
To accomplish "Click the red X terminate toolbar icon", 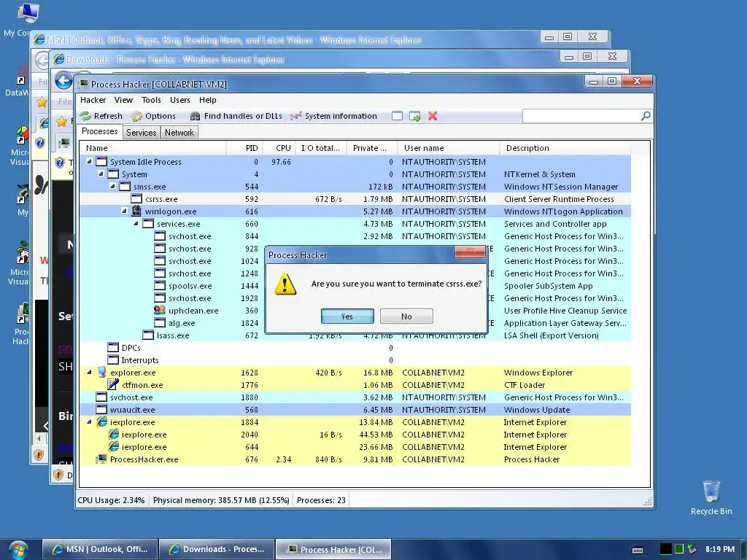I will click(433, 116).
